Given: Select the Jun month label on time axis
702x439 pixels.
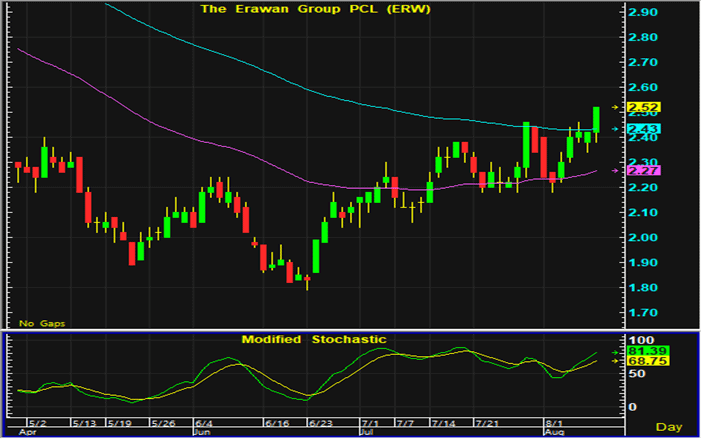Looking at the screenshot, I should 201,431.
